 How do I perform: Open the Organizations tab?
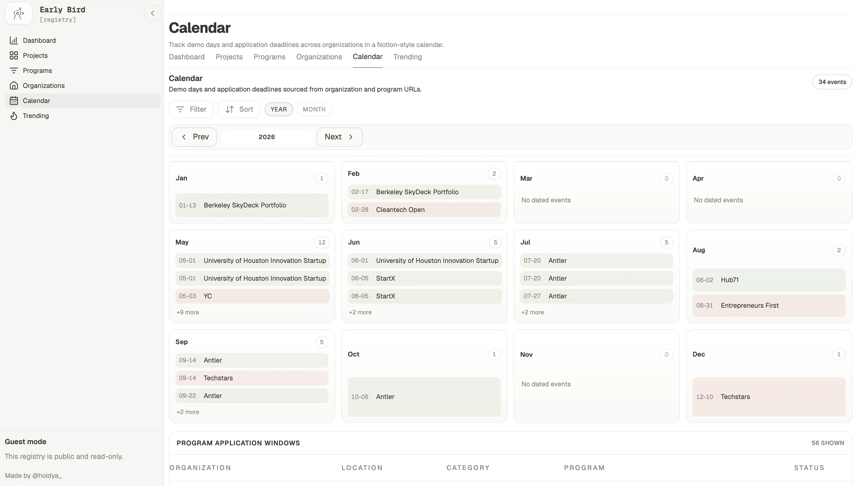[x=319, y=57]
